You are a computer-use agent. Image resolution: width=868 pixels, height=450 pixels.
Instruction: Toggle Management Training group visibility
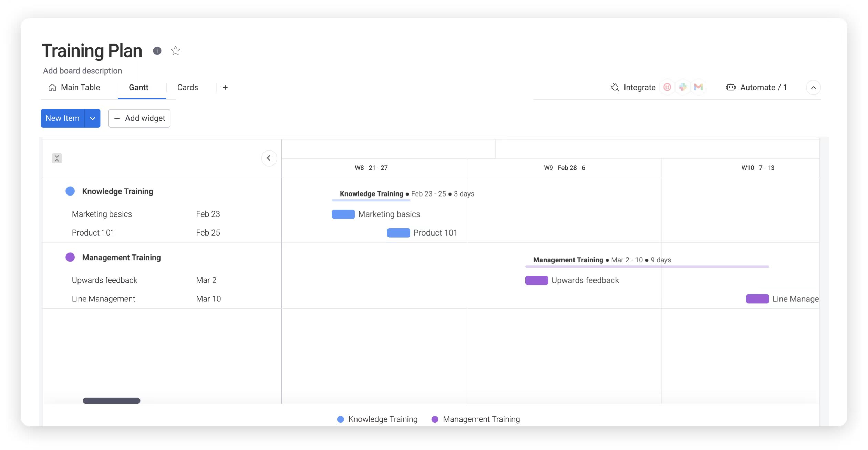69,257
